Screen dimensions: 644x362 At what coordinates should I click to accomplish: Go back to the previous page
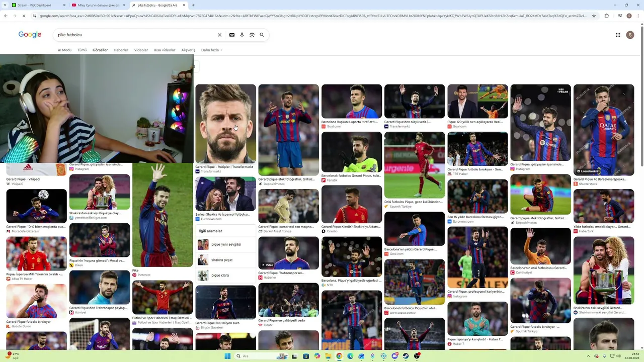click(x=6, y=16)
